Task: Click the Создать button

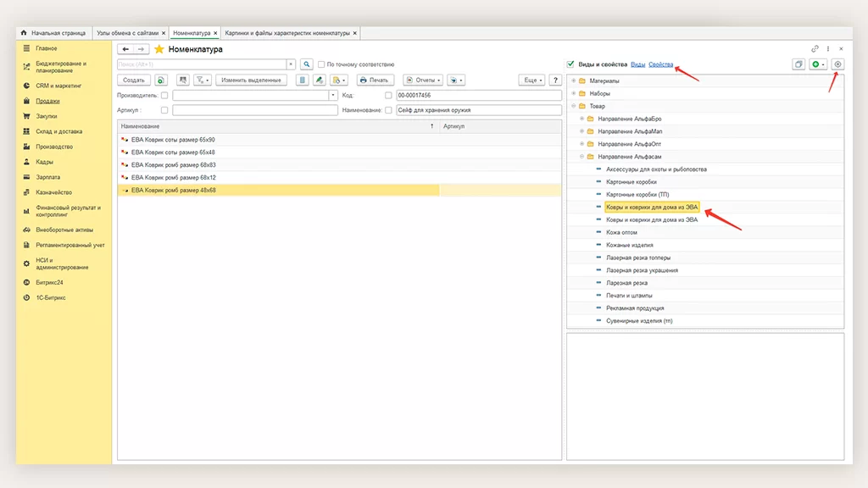Action: [134, 80]
